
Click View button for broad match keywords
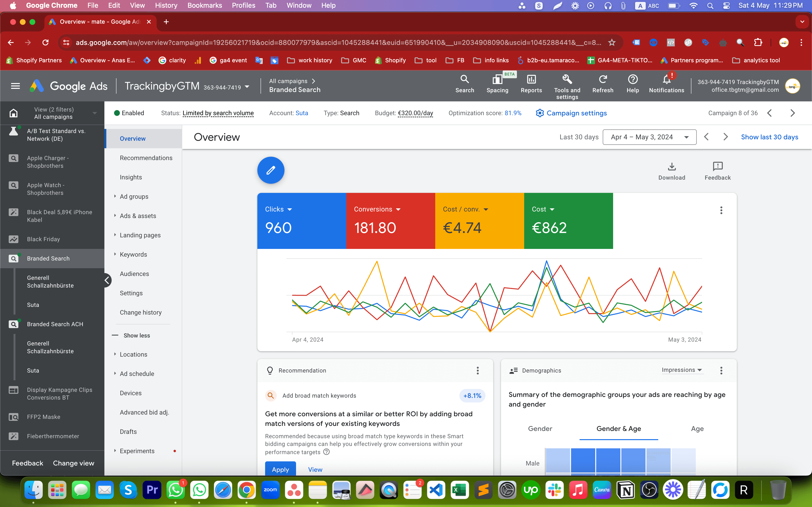(315, 470)
